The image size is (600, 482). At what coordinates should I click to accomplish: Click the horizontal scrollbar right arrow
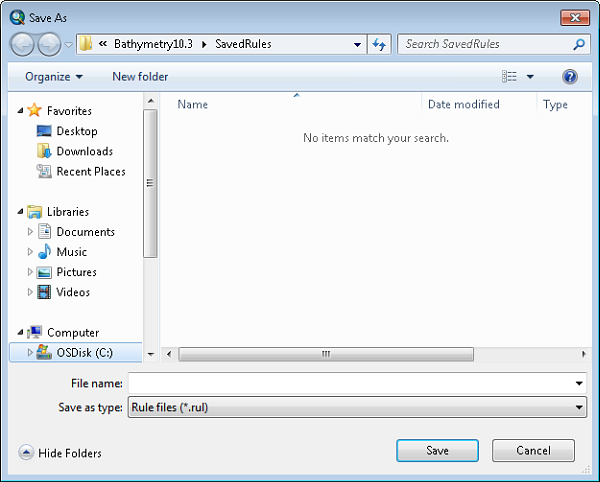tap(584, 354)
